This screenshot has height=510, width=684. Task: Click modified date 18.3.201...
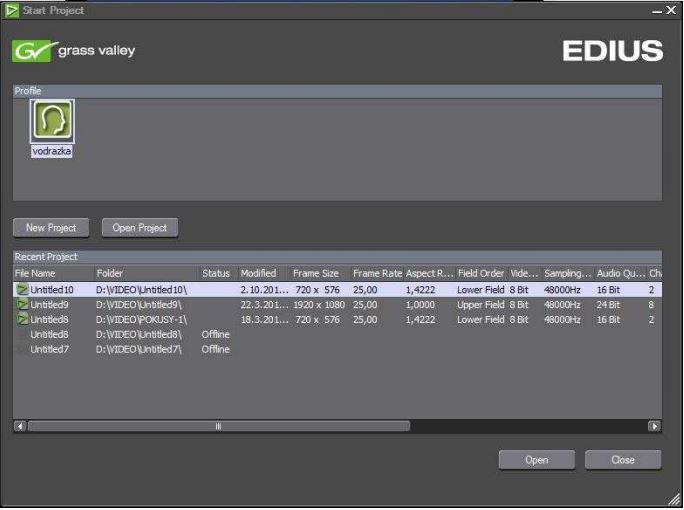(x=264, y=319)
